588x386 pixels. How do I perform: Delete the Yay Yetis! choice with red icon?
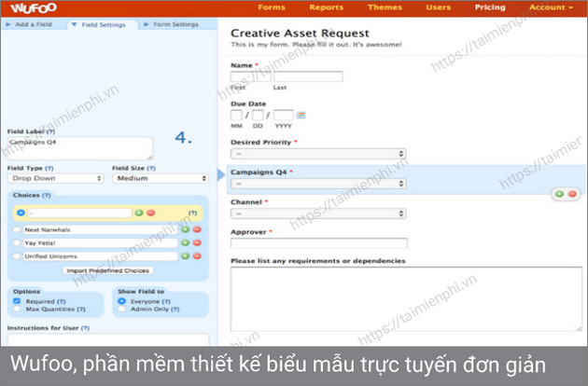tap(197, 242)
